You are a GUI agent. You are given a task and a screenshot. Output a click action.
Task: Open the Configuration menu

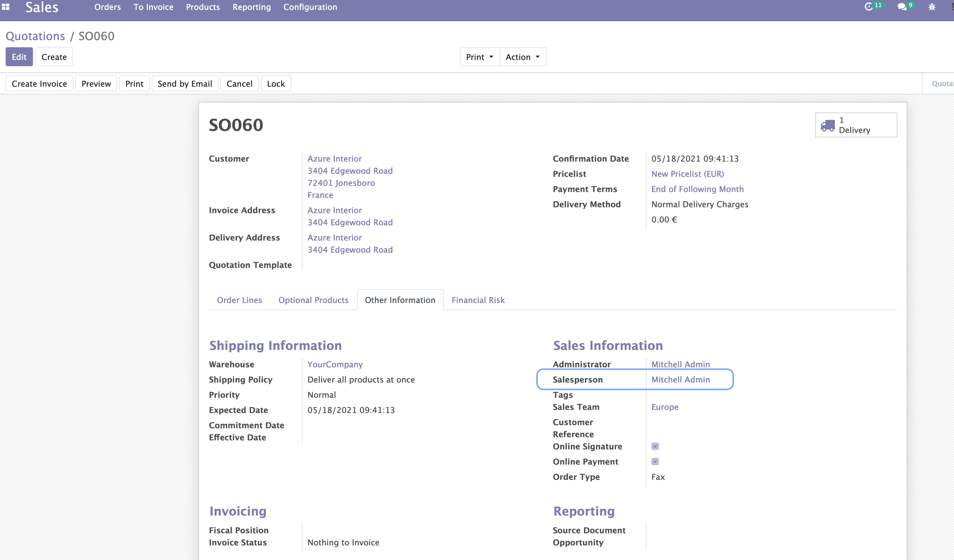310,7
